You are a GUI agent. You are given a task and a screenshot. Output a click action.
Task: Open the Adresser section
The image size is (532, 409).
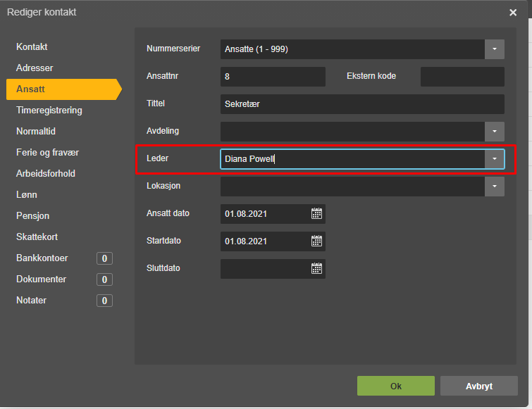point(35,68)
